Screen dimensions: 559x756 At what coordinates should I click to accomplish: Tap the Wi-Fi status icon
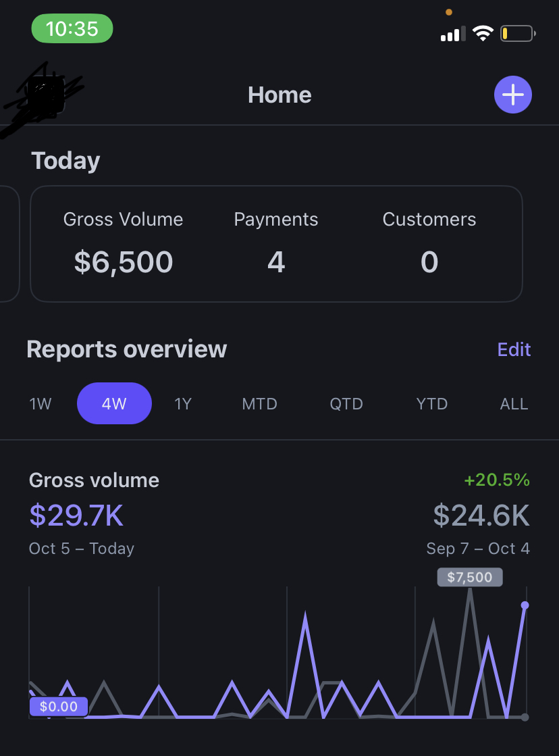point(483,33)
